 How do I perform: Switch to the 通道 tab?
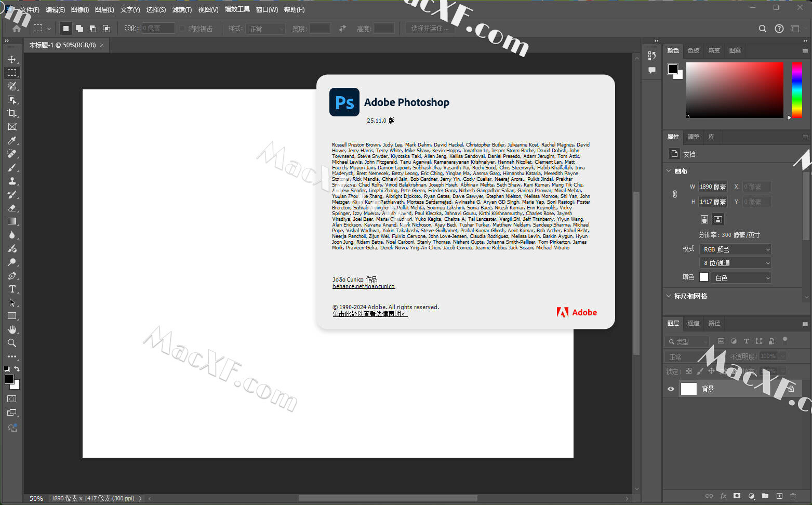coord(694,323)
